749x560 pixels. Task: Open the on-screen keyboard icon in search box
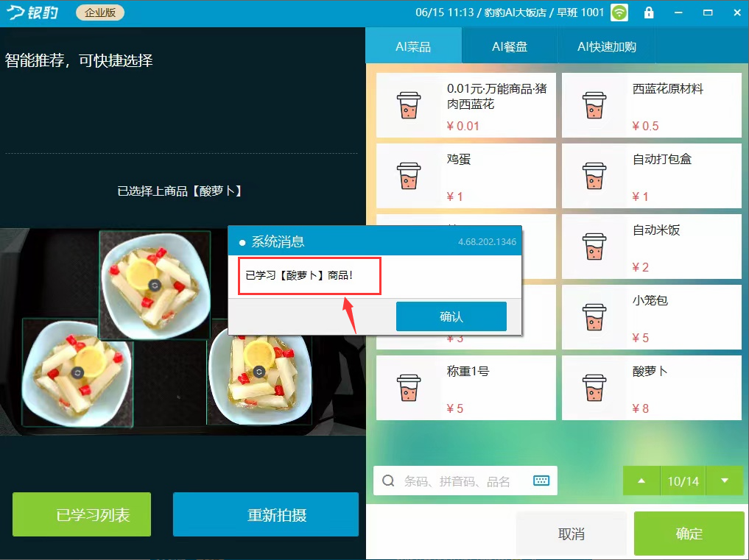click(x=541, y=481)
